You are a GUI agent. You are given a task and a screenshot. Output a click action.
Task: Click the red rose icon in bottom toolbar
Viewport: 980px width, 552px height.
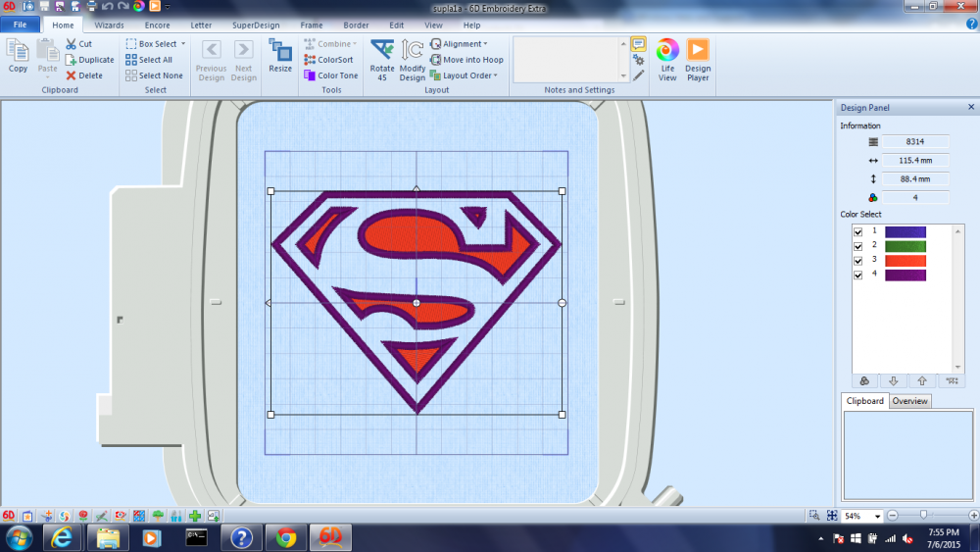82,516
